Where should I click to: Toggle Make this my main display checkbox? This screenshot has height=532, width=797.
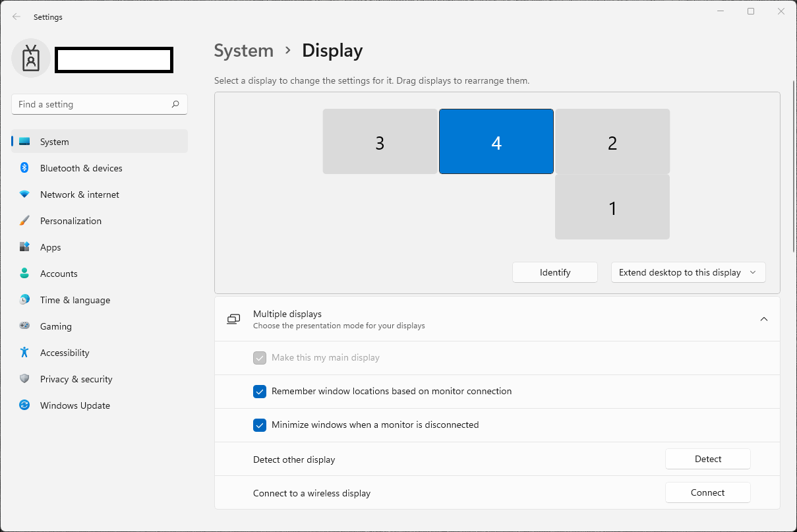(260, 357)
